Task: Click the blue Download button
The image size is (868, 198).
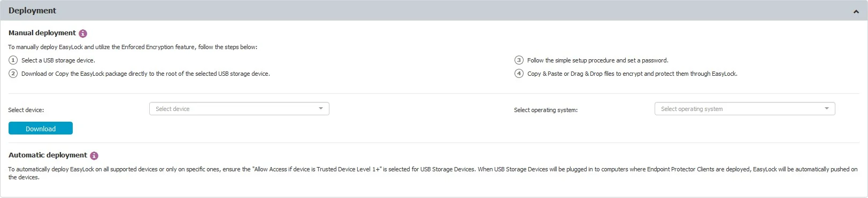Action: [41, 129]
